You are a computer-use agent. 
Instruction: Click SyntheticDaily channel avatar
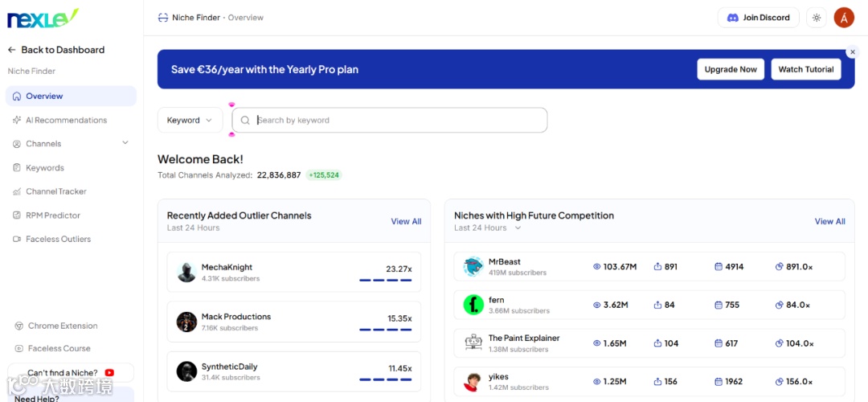pyautogui.click(x=187, y=371)
